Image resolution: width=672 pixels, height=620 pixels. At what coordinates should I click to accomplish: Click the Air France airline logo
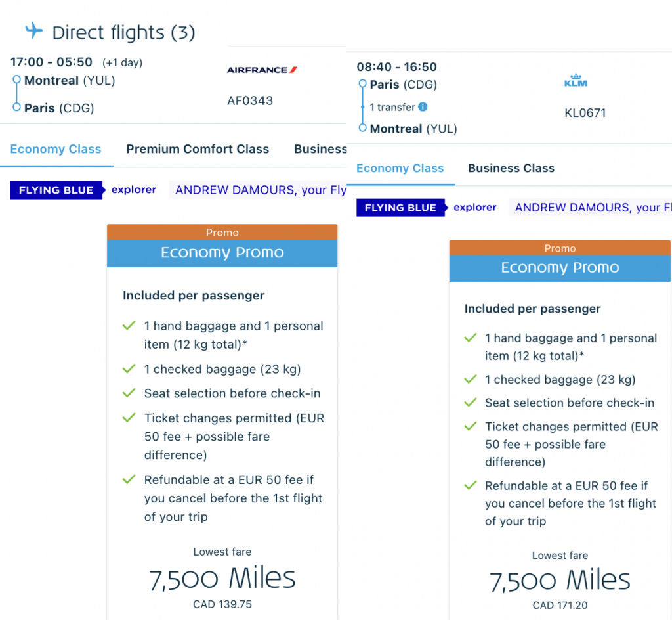[x=261, y=68]
